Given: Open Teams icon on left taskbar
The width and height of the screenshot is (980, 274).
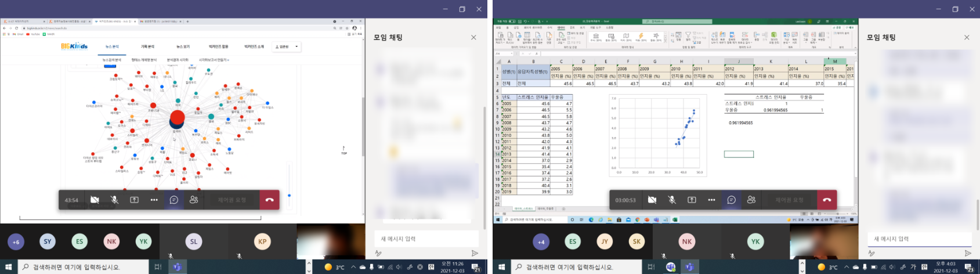Looking at the screenshot, I should click(x=178, y=267).
